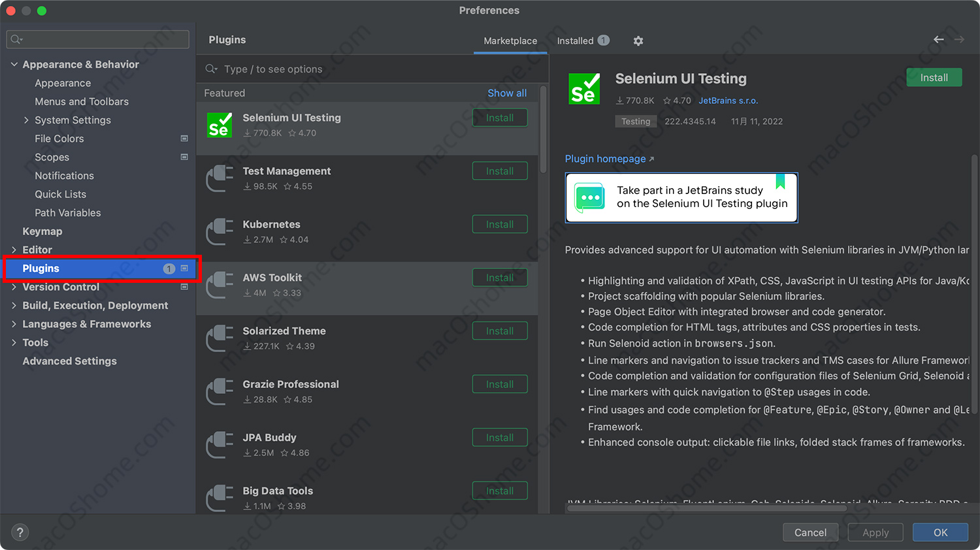Open the JetBrains study banner
The width and height of the screenshot is (980, 550).
pyautogui.click(x=681, y=197)
